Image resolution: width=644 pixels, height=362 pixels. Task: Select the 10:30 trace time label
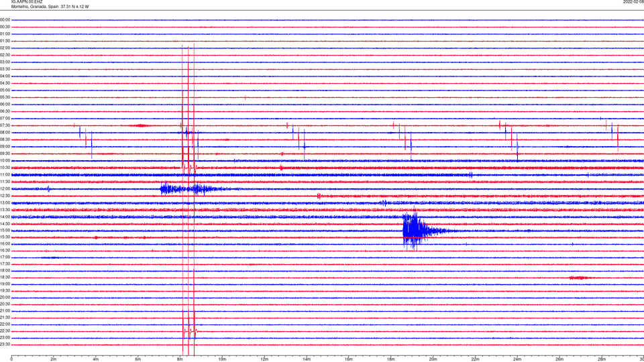tap(5, 168)
